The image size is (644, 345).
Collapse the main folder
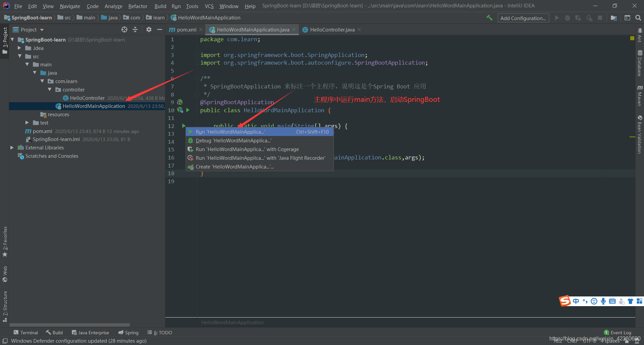[x=27, y=64]
